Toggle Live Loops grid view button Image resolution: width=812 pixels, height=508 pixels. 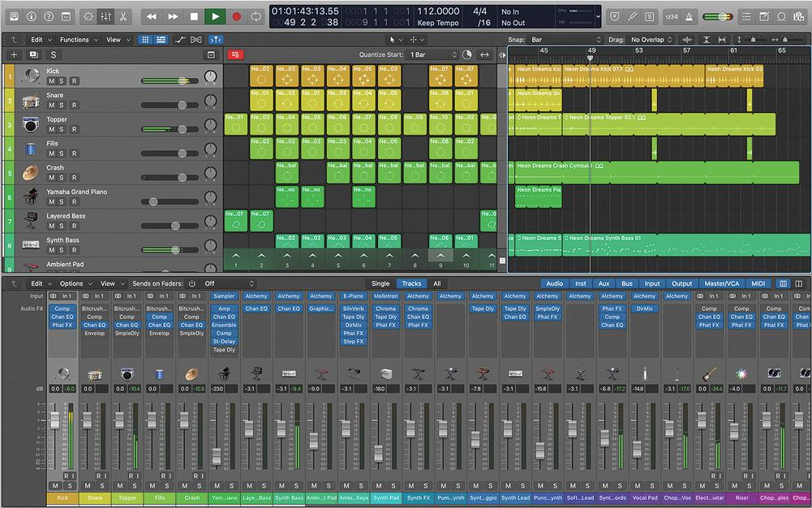(x=145, y=39)
